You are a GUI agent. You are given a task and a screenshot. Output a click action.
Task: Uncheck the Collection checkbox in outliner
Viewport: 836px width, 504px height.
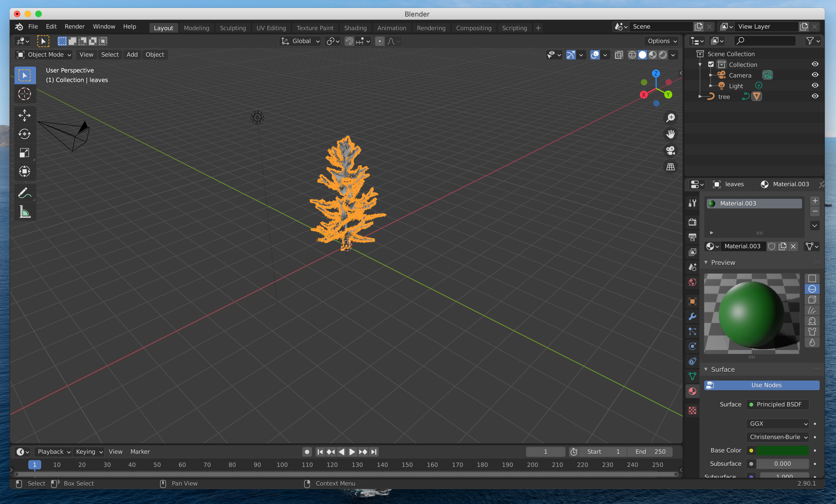(711, 64)
